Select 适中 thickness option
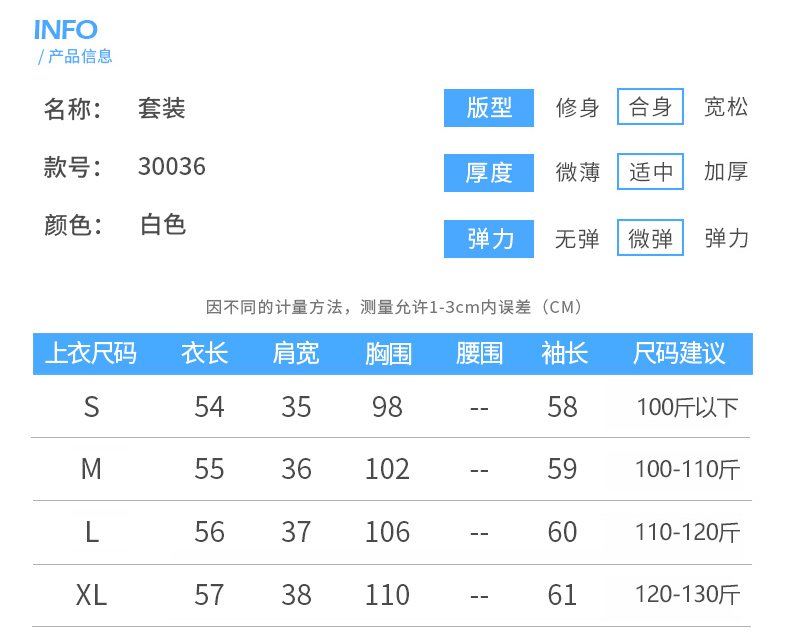Image resolution: width=790 pixels, height=635 pixels. point(650,172)
